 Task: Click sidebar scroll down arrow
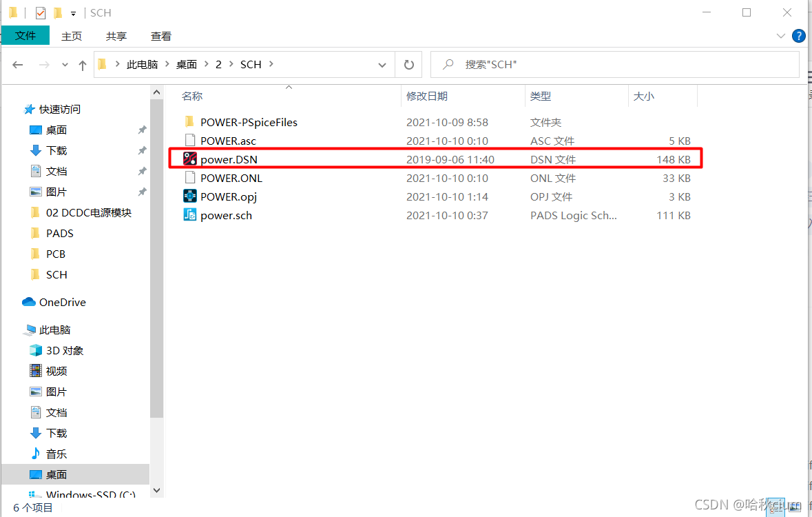(x=156, y=490)
